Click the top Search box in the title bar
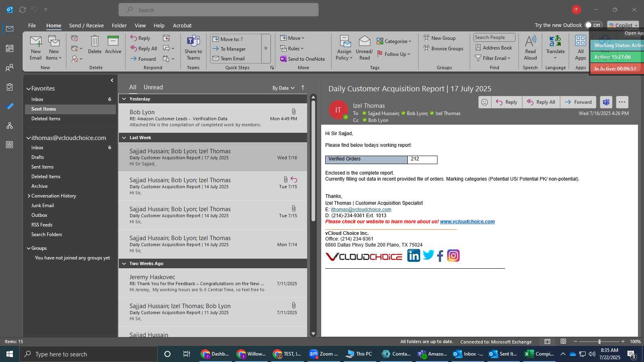The height and width of the screenshot is (362, 644). point(219,10)
